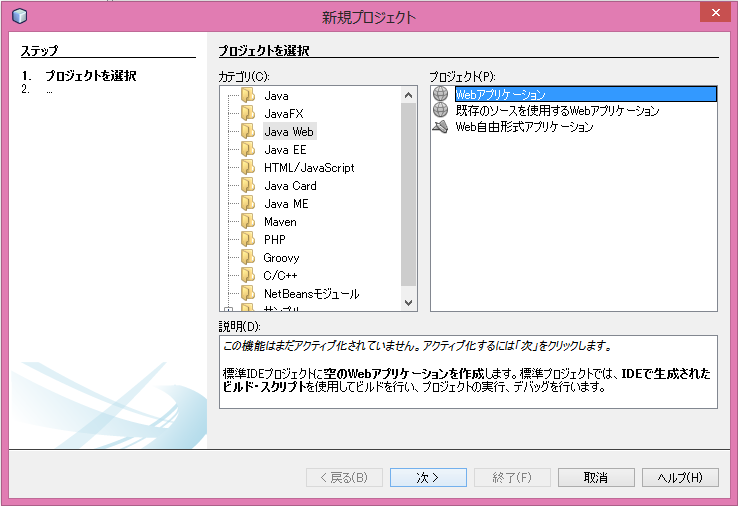Screen dimensions: 738x506
Task: Close the 新規プロジェクト dialog
Action: [x=715, y=13]
